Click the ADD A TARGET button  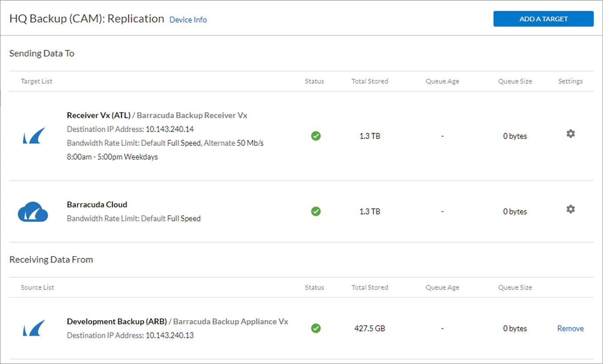pos(543,19)
